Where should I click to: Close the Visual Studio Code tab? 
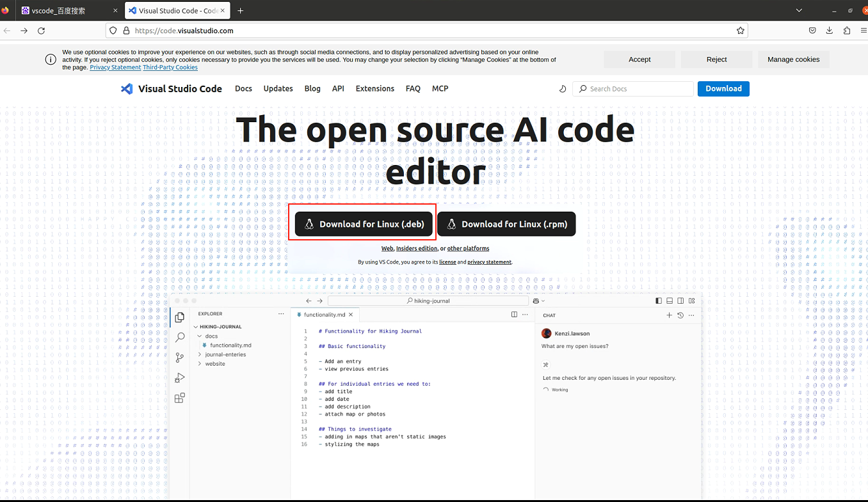pyautogui.click(x=223, y=11)
